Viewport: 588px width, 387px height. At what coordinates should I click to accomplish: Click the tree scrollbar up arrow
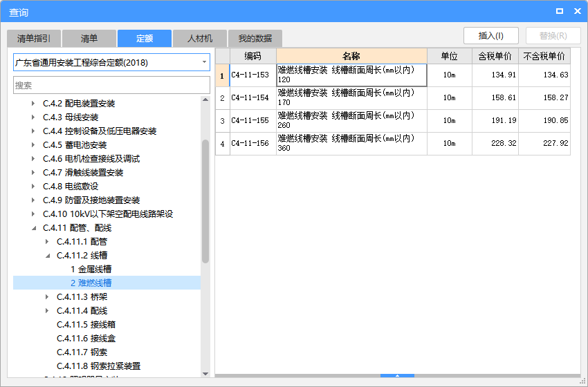tap(205, 100)
